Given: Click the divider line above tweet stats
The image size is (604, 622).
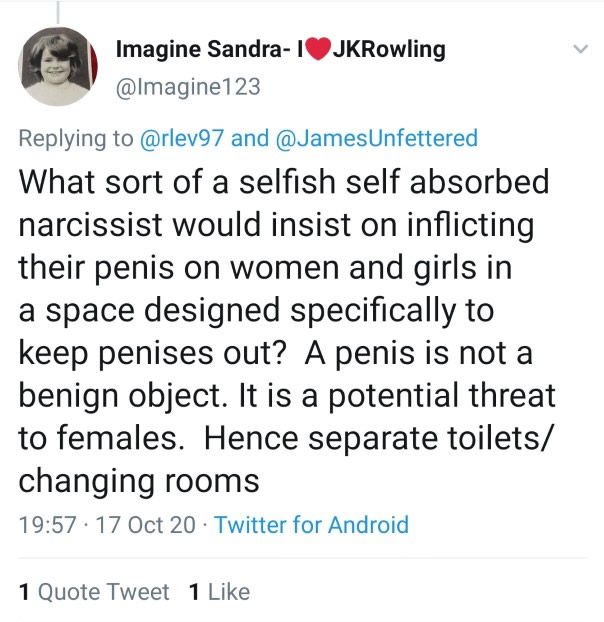Looking at the screenshot, I should click(302, 558).
